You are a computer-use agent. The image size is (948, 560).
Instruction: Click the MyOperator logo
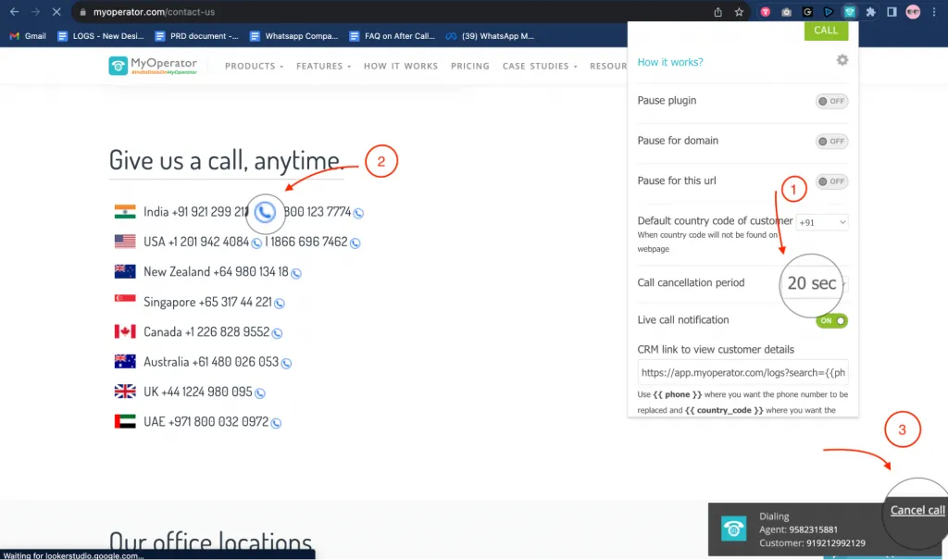point(153,66)
